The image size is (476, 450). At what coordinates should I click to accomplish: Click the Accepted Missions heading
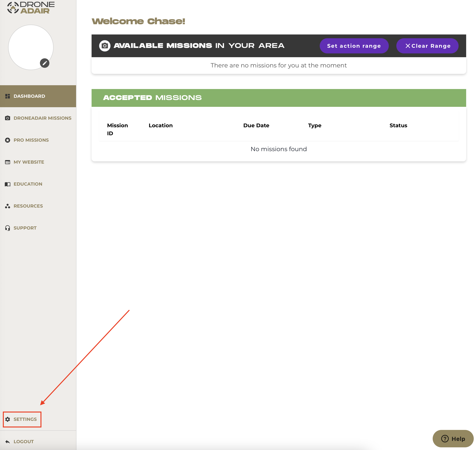152,98
